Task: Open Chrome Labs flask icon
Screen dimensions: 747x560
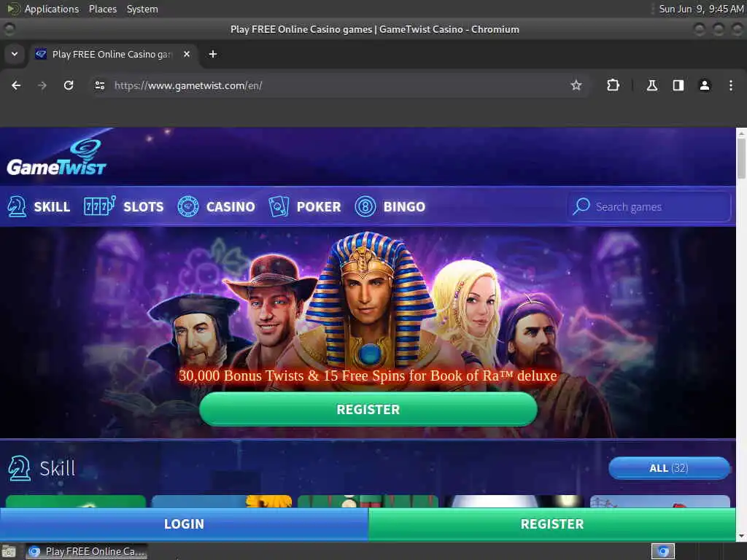Action: point(651,85)
